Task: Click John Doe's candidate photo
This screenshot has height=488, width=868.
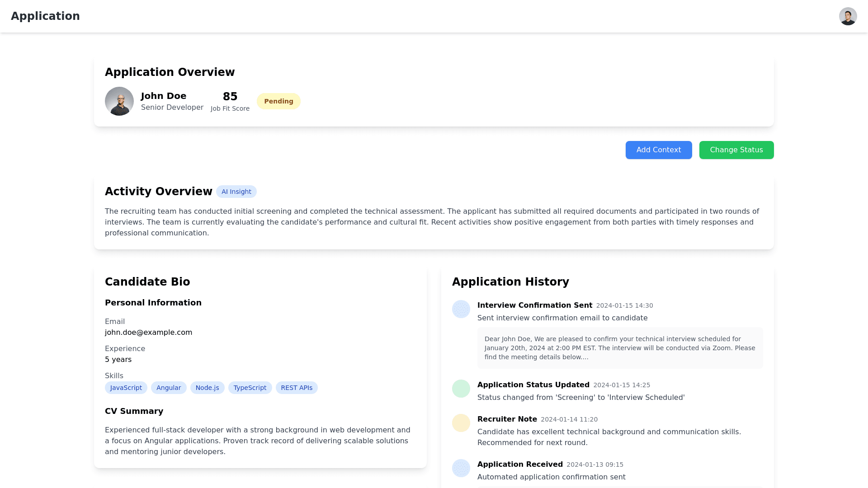Action: click(119, 101)
